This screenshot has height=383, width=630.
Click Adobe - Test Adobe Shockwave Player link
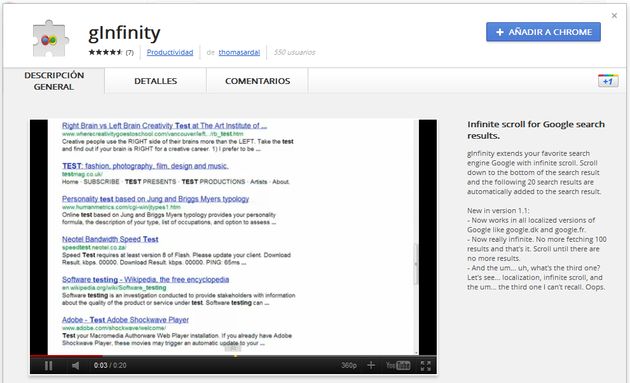pyautogui.click(x=125, y=320)
